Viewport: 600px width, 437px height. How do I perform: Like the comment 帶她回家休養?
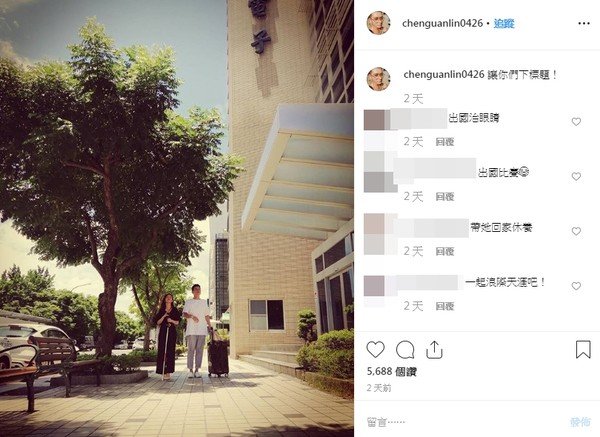[x=576, y=231]
